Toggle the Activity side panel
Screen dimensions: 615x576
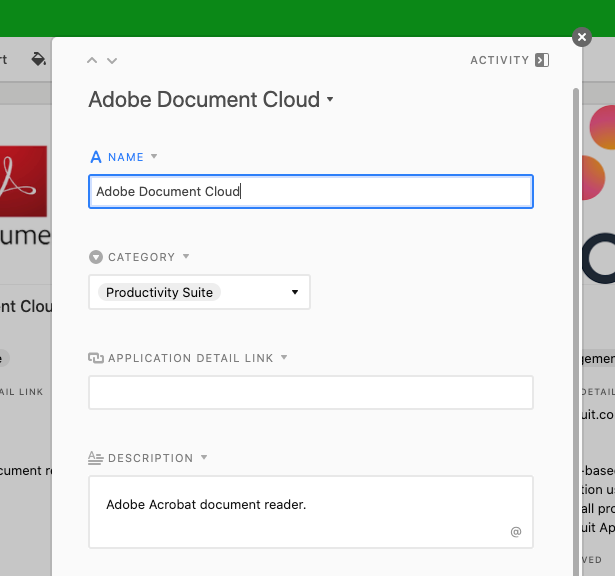509,60
